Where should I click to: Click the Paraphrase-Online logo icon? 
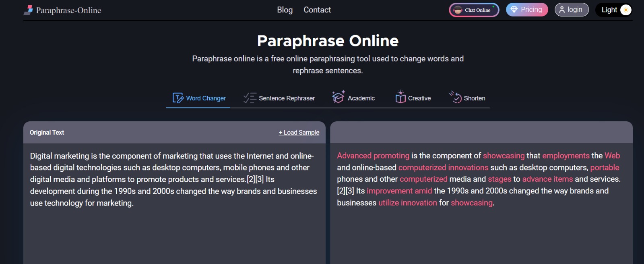(x=28, y=10)
